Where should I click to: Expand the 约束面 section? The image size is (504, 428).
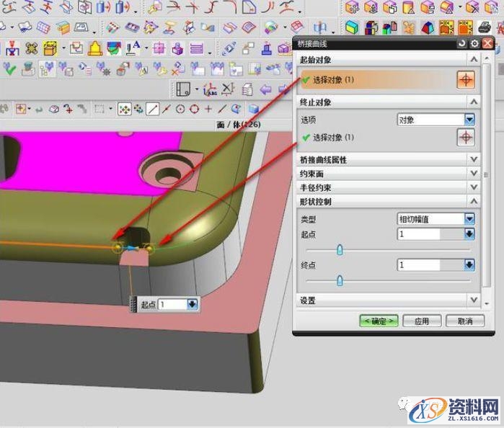[474, 173]
